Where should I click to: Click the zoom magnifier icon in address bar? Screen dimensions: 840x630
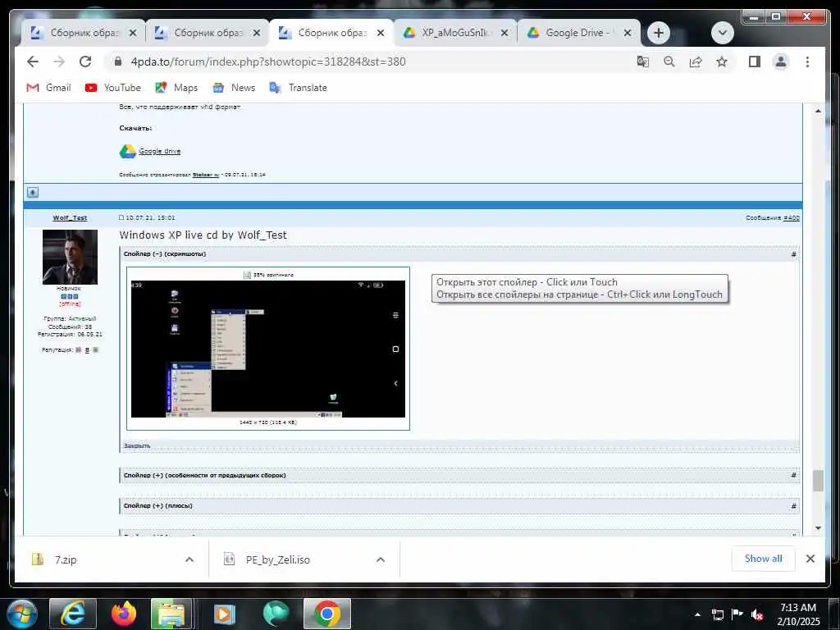[669, 62]
